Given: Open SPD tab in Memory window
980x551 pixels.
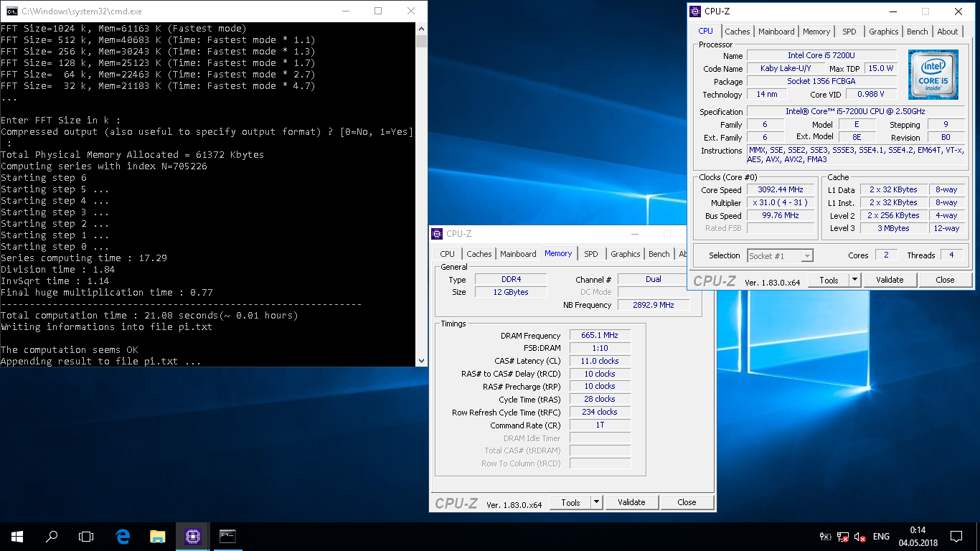Looking at the screenshot, I should point(590,254).
